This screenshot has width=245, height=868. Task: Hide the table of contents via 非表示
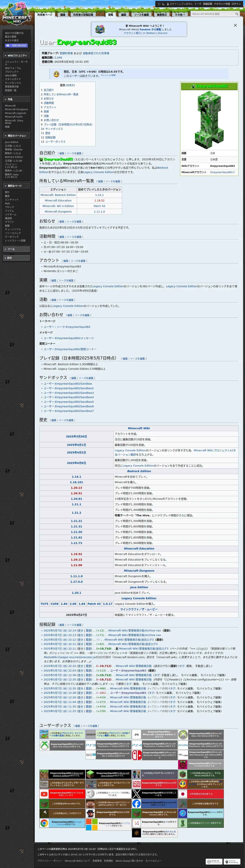pos(71,85)
